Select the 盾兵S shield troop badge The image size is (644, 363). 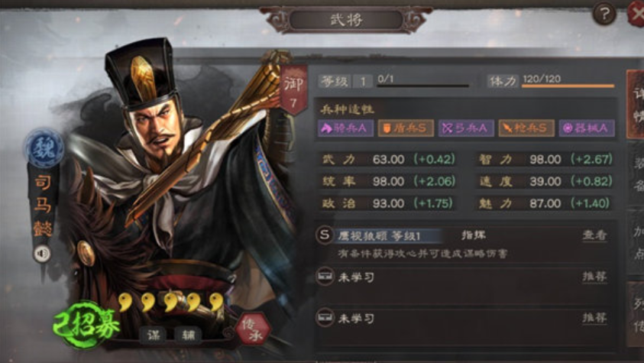click(x=406, y=128)
